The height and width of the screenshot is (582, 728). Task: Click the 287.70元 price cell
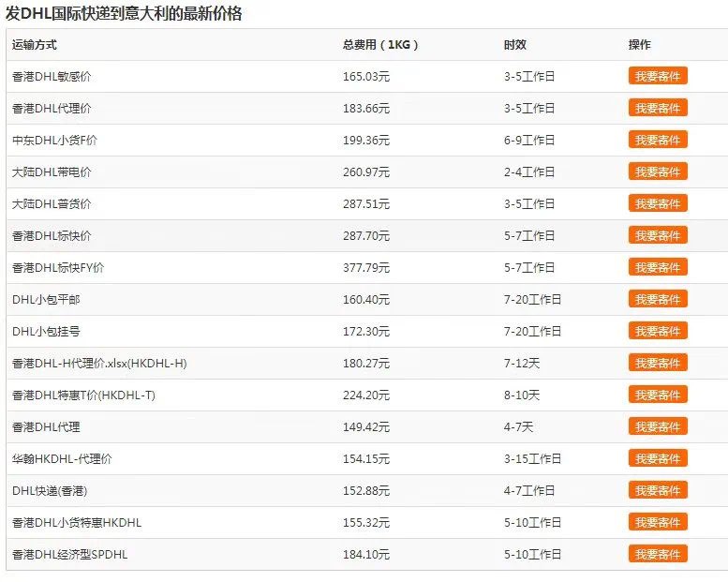[x=366, y=235]
